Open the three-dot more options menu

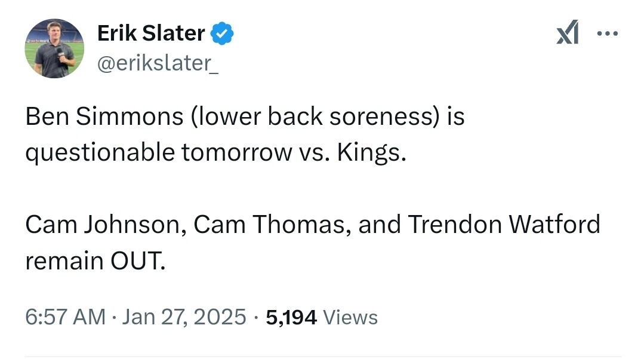coord(608,34)
